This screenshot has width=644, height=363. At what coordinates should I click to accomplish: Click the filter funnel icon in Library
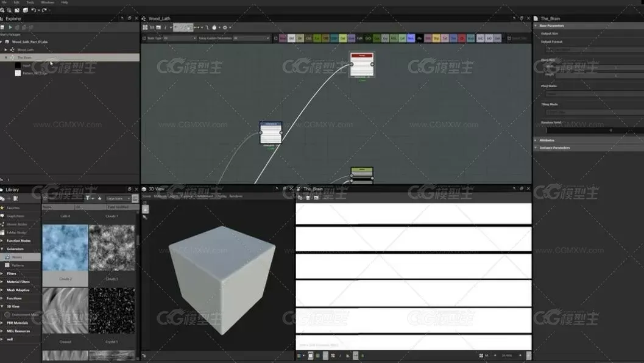(88, 198)
